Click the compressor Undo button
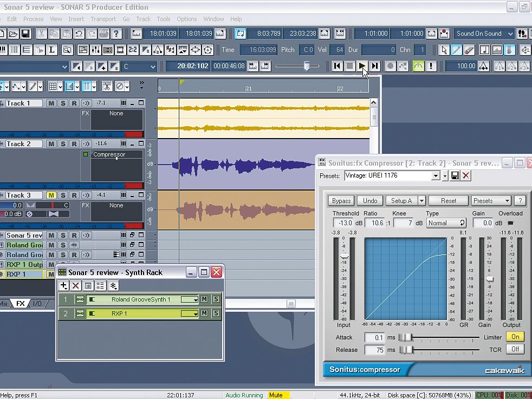Viewport: 532px width, 399px height. tap(370, 201)
